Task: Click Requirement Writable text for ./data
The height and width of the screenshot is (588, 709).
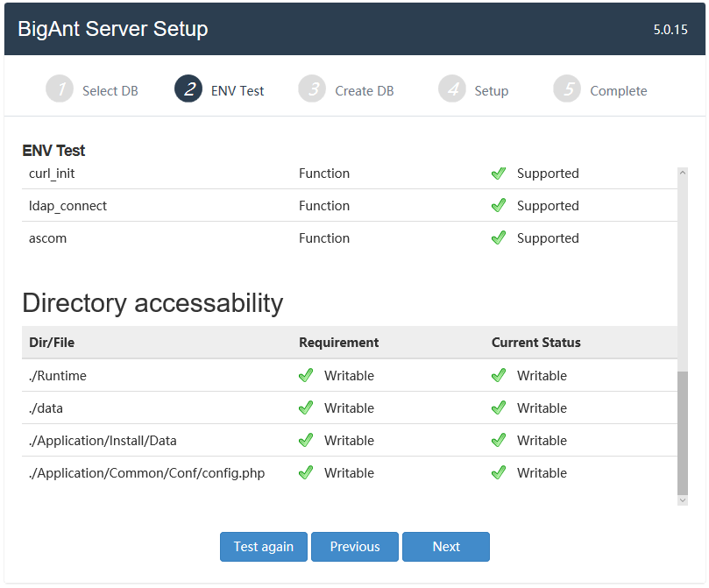Action: 349,408
